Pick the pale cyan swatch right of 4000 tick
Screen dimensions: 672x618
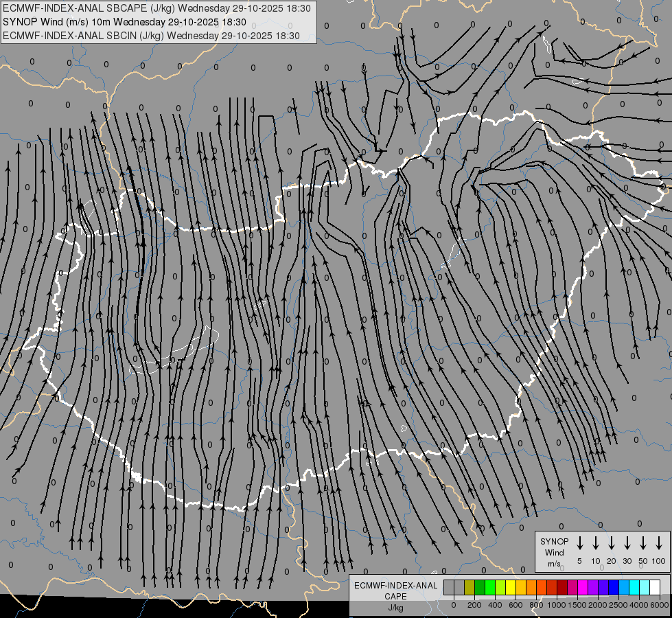coord(645,587)
